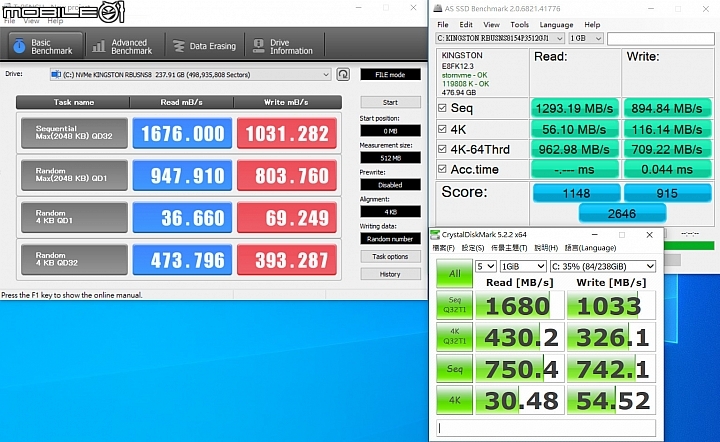
Task: Open the 語言(Language) menu in CrystalDiskMark
Action: 590,248
